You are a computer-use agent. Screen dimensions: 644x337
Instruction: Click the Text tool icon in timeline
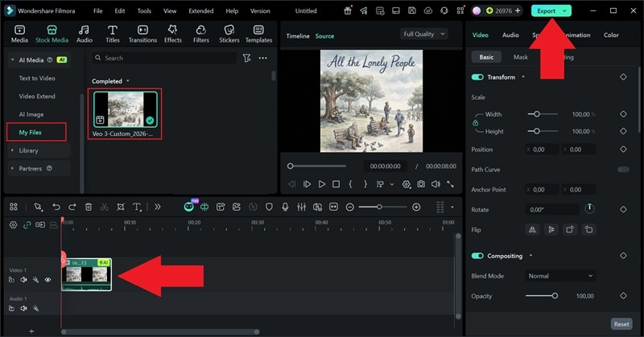[x=137, y=207]
